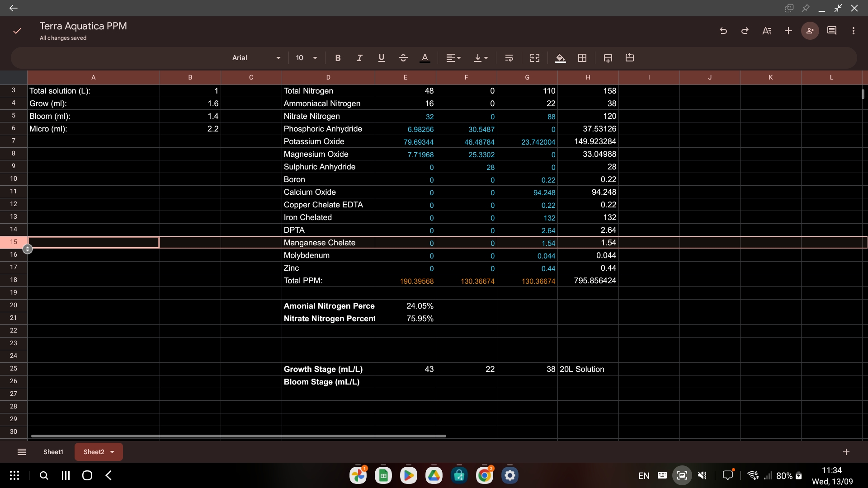Switch to the Sheet1 tab
This screenshot has width=868, height=488.
click(x=53, y=452)
